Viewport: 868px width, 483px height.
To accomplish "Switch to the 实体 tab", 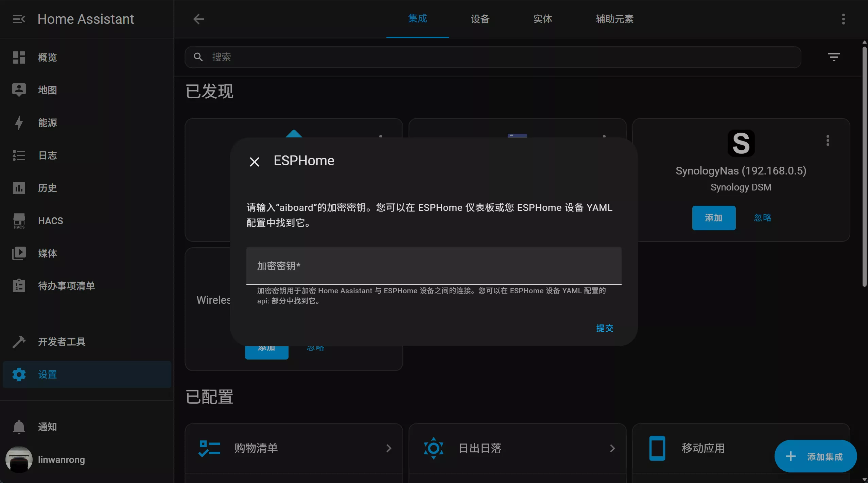I will 542,19.
